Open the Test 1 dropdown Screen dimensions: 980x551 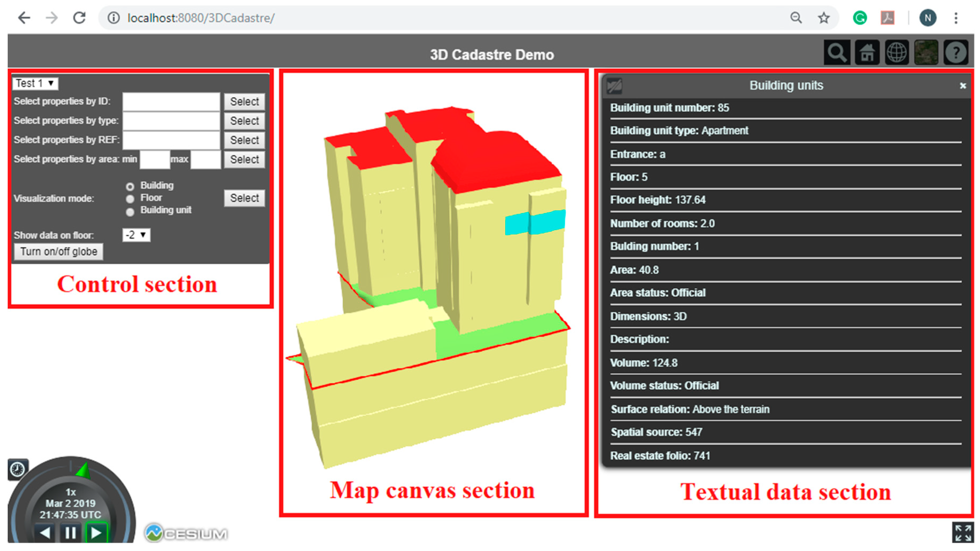pos(35,83)
